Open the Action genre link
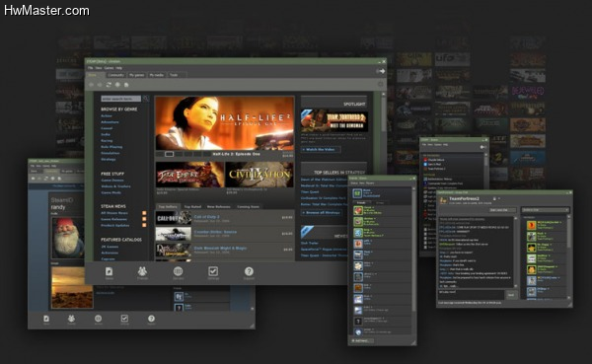This screenshot has width=592, height=364. pyautogui.click(x=107, y=116)
